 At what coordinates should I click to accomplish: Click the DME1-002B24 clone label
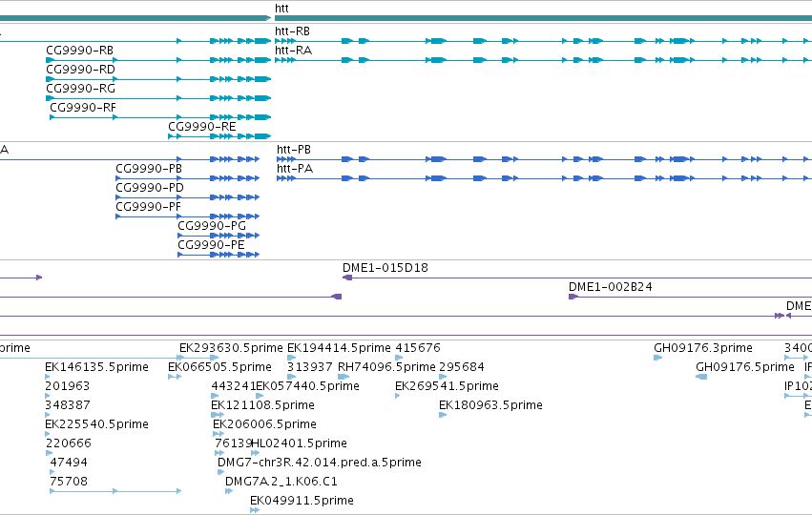click(x=610, y=287)
